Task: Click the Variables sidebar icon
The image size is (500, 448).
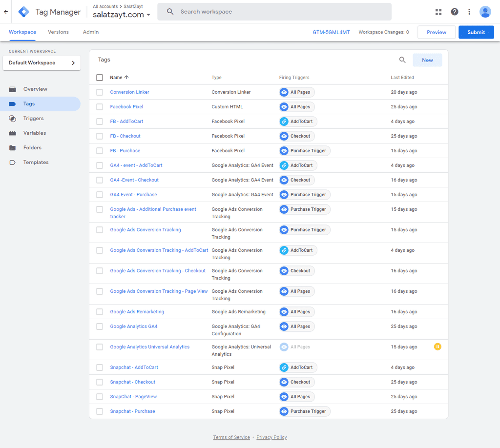Action: [x=12, y=133]
